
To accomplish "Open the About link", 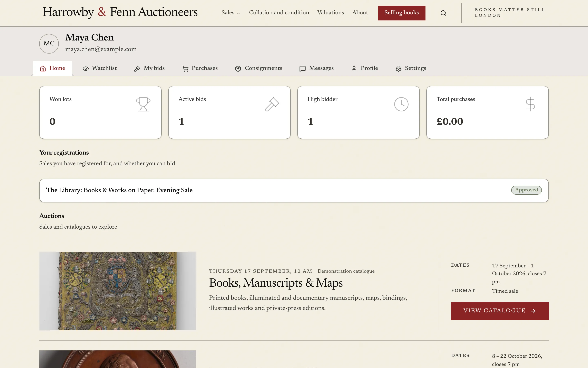I will [x=360, y=13].
